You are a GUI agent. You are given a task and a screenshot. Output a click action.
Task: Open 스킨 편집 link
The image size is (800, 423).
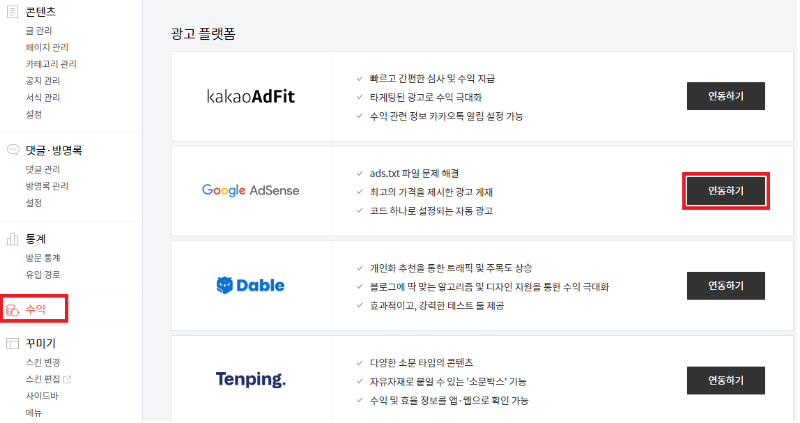pyautogui.click(x=43, y=379)
